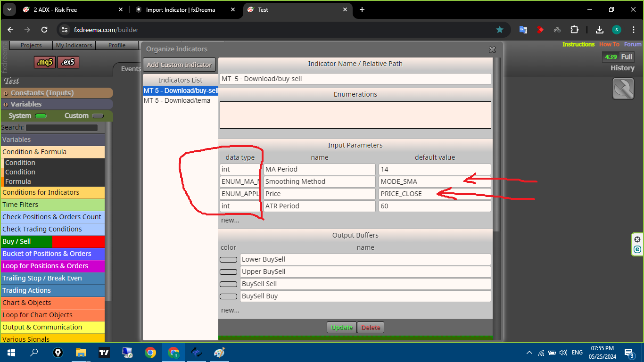Open the Projects menu

[31, 45]
